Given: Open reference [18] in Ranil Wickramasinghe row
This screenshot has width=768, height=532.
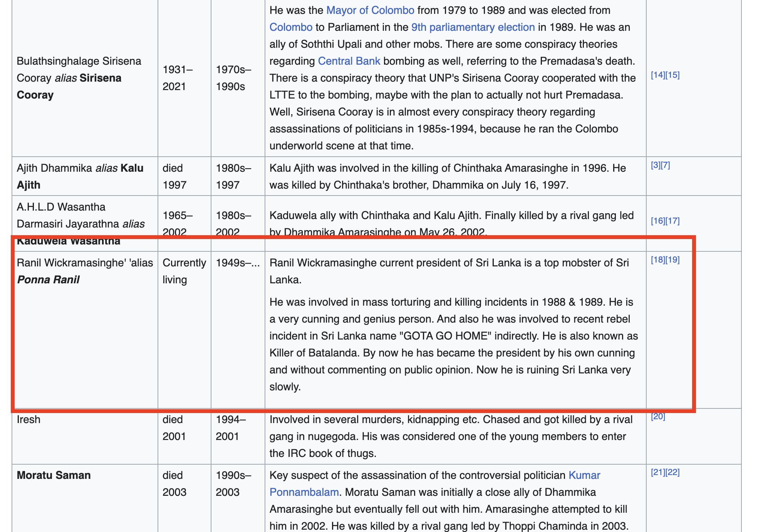Looking at the screenshot, I should pyautogui.click(x=658, y=259).
